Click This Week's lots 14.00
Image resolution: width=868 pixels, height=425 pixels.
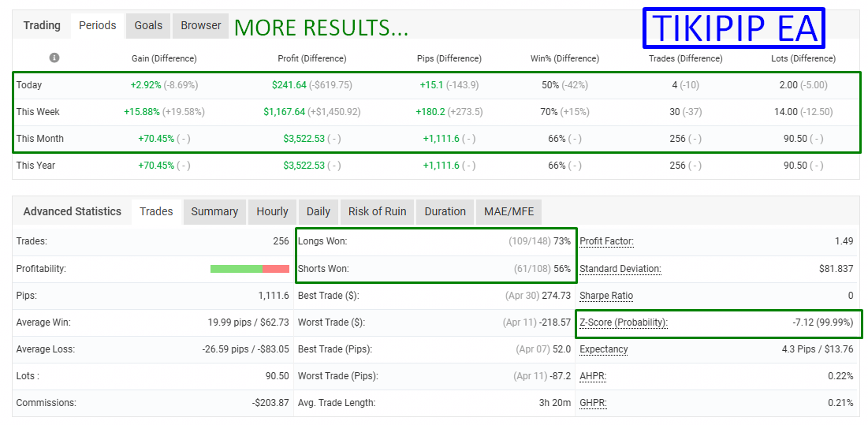coord(785,112)
